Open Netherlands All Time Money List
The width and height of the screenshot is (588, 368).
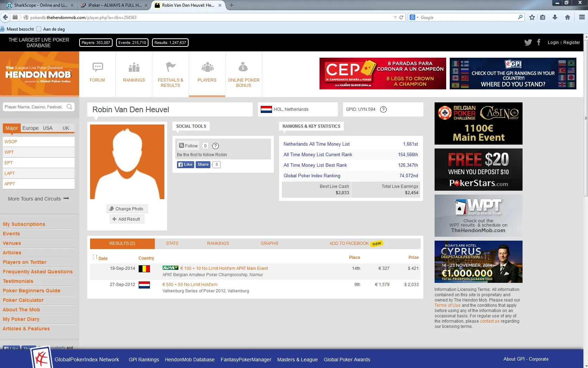[316, 144]
